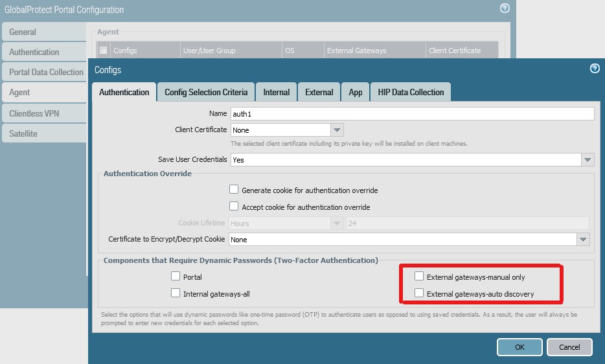The width and height of the screenshot is (605, 364).
Task: Open the External tab
Action: (319, 92)
